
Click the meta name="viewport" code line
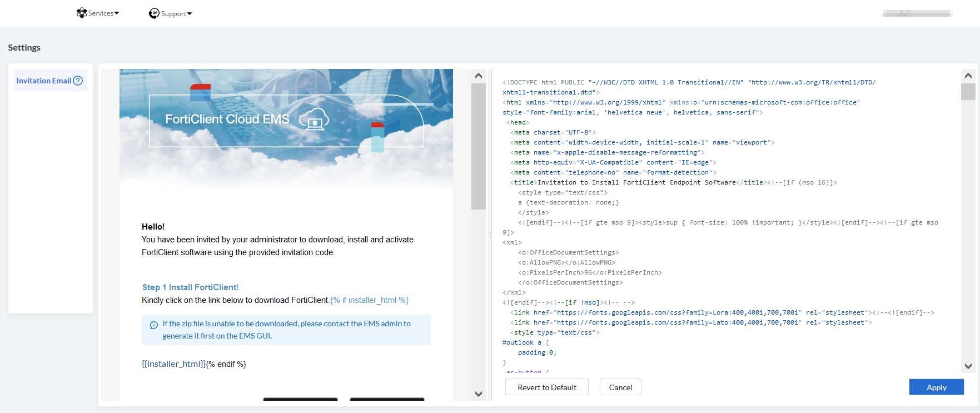click(643, 142)
